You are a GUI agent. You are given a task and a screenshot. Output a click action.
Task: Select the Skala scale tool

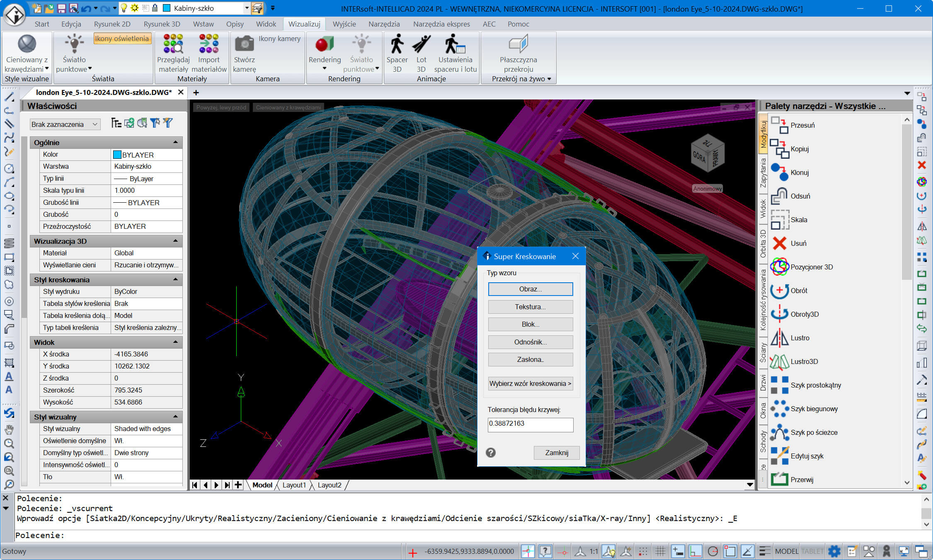pyautogui.click(x=789, y=220)
